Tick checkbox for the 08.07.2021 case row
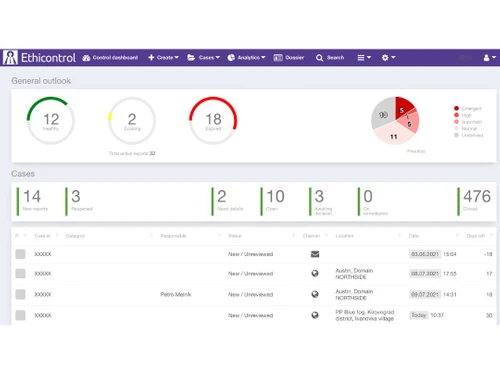The width and height of the screenshot is (500, 375). (x=20, y=273)
